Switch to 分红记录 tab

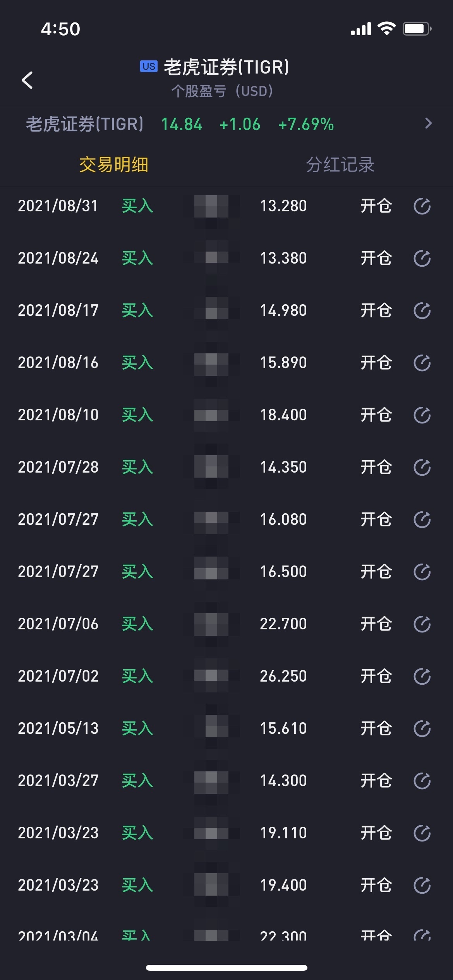point(340,165)
